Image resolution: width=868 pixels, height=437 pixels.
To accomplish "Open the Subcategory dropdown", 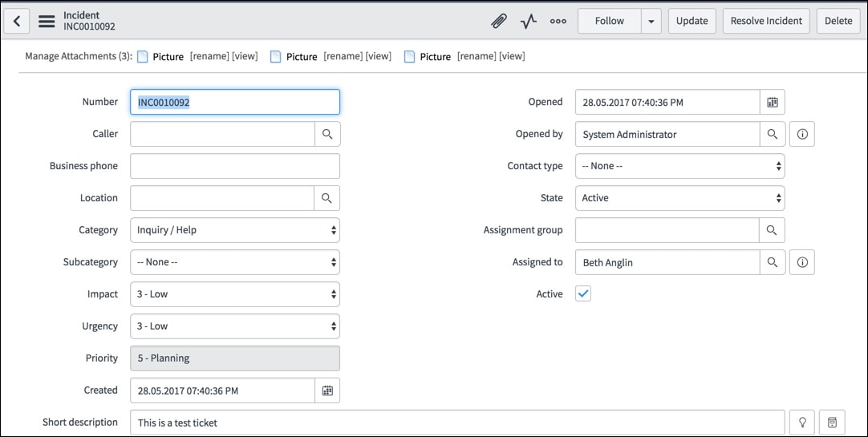I will tap(235, 262).
